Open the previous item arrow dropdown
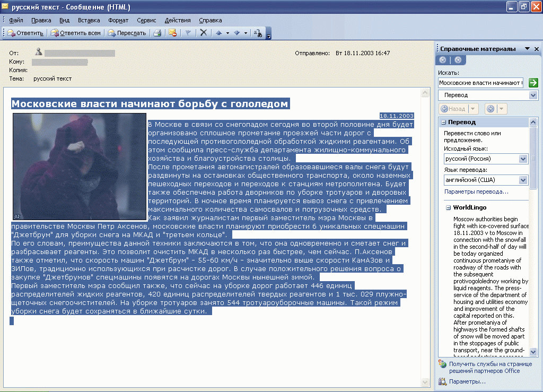Screen dimensions: 543x392 click(x=227, y=33)
